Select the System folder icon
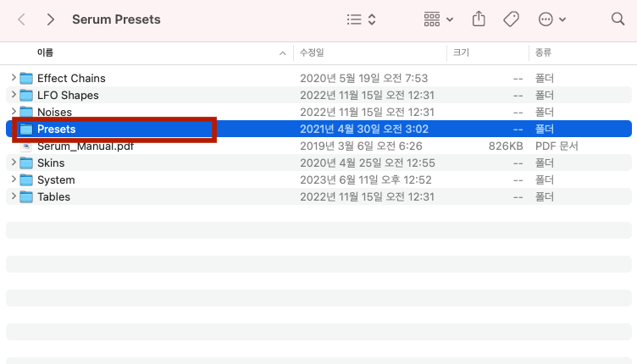 (x=26, y=179)
